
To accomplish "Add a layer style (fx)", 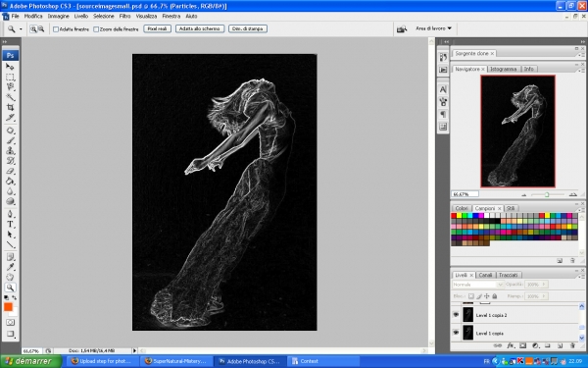I will (510, 345).
